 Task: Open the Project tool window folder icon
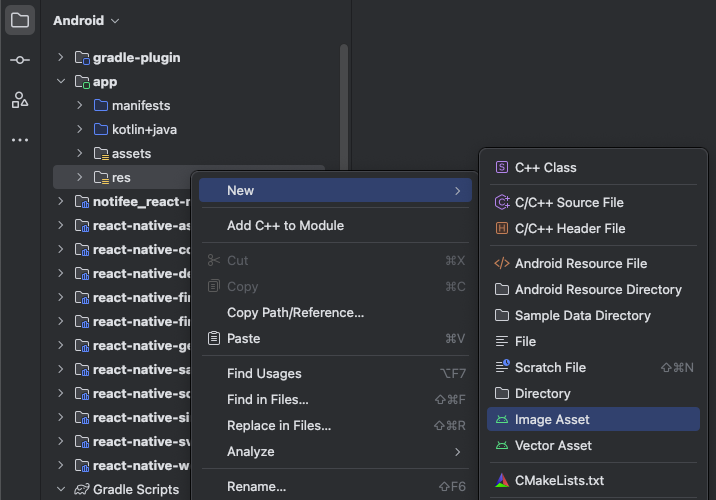[20, 20]
